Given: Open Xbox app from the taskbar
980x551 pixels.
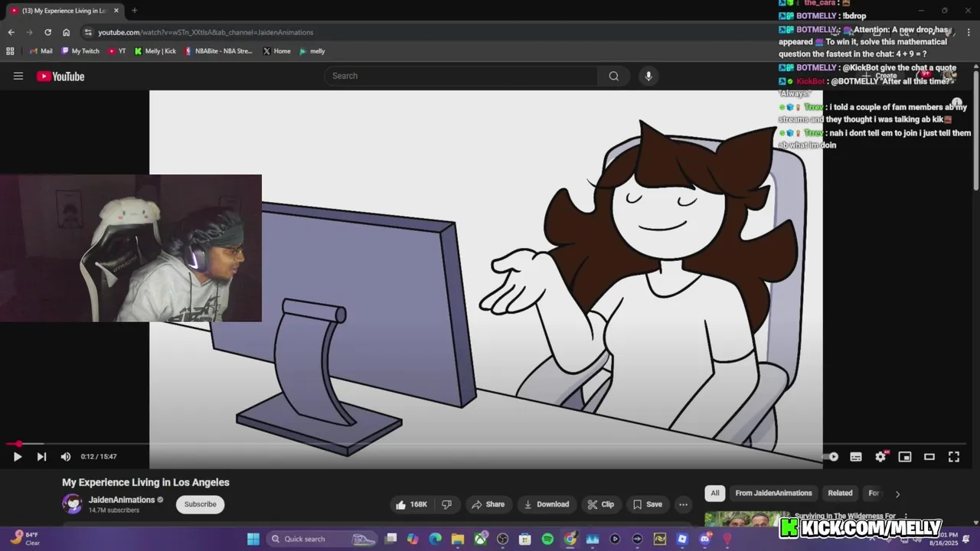Looking at the screenshot, I should [x=480, y=539].
